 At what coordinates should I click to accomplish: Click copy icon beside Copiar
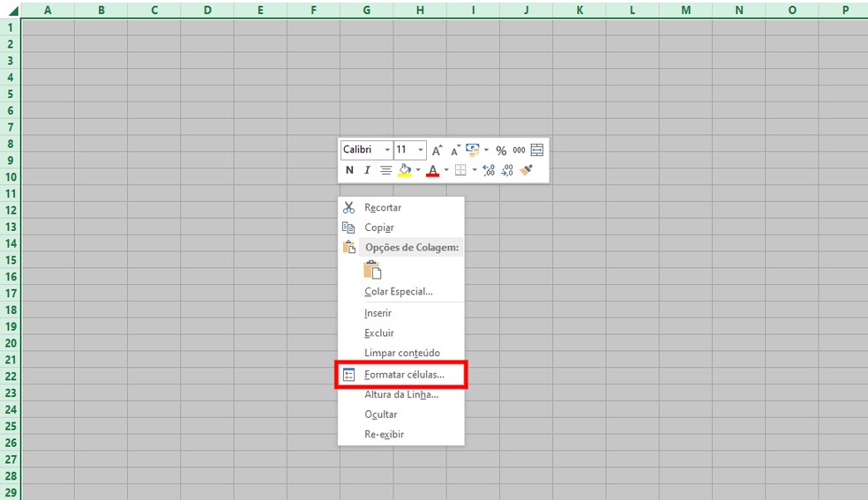point(348,228)
